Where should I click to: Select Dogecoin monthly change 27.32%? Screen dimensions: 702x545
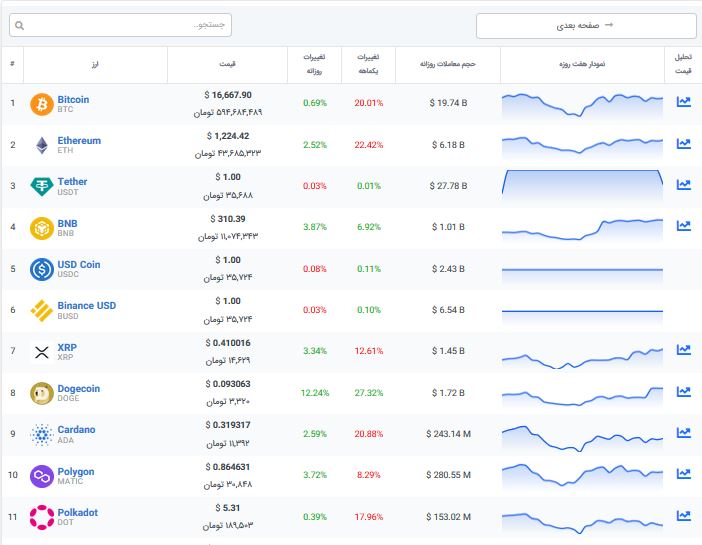click(x=368, y=393)
